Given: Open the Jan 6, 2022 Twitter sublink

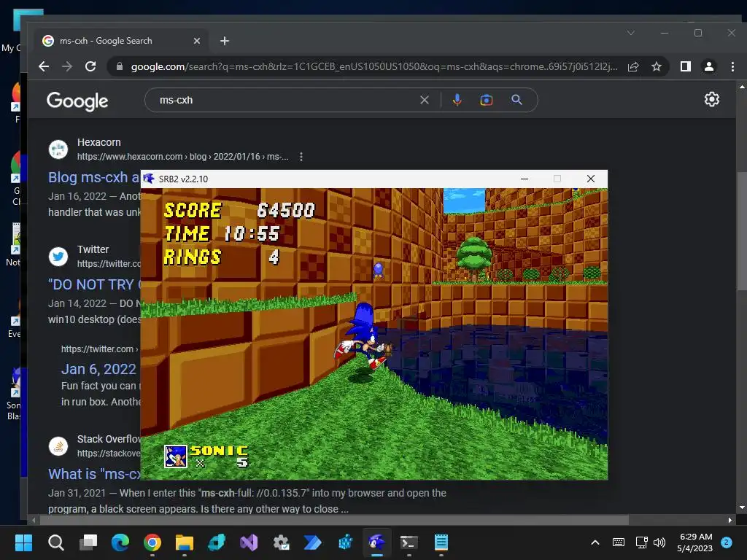Looking at the screenshot, I should click(98, 369).
